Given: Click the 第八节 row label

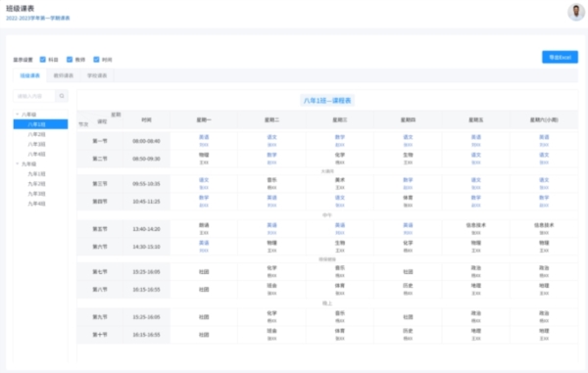Looking at the screenshot, I should tap(100, 290).
